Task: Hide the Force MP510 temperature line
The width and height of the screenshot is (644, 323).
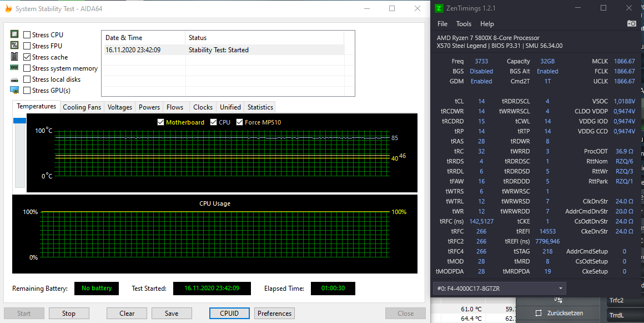Action: (x=239, y=122)
